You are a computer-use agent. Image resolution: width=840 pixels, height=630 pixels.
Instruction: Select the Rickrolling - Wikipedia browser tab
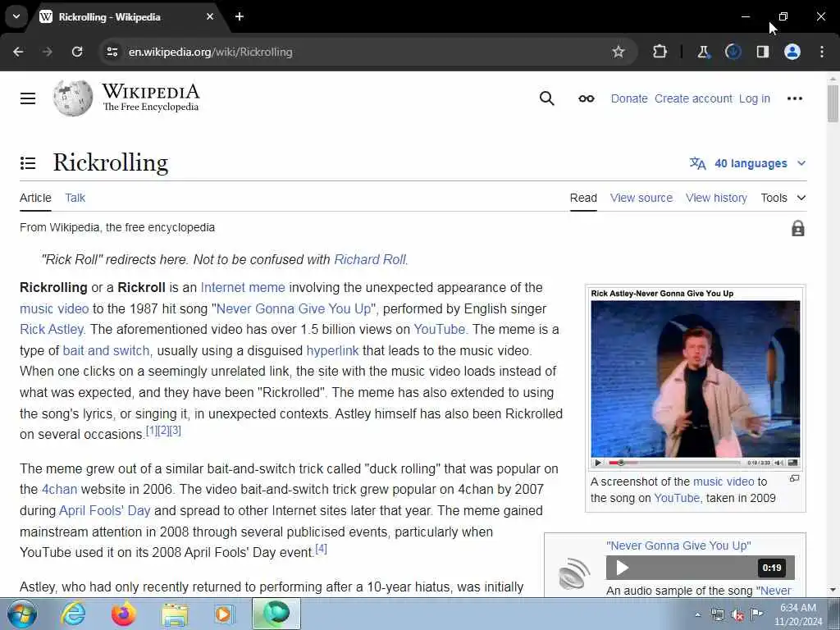pos(127,16)
